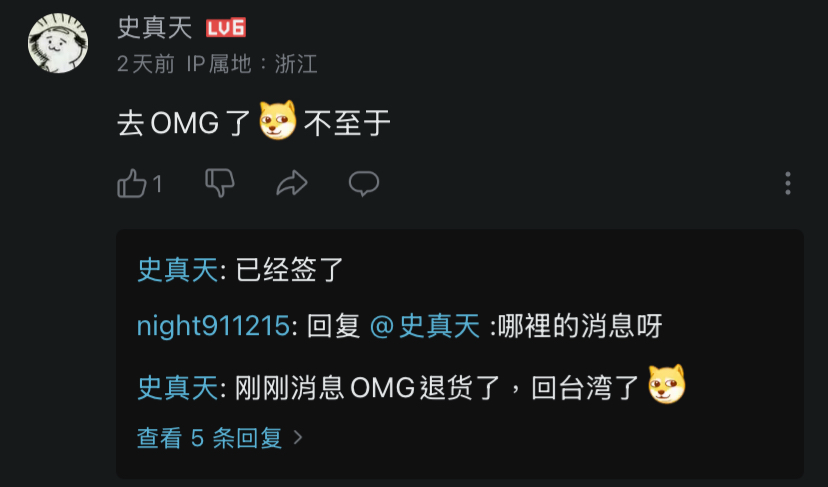Reply using the speech bubble icon
Screen dimensions: 828x487
(x=364, y=184)
